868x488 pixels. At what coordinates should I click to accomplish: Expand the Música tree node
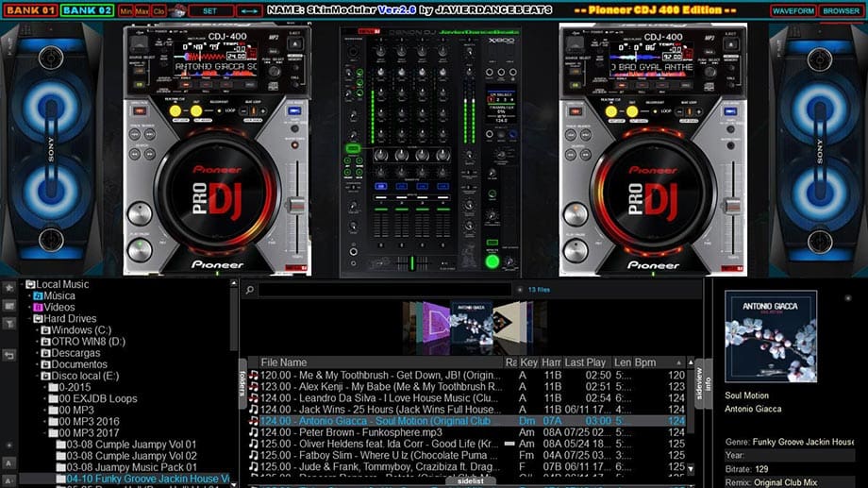[30, 295]
